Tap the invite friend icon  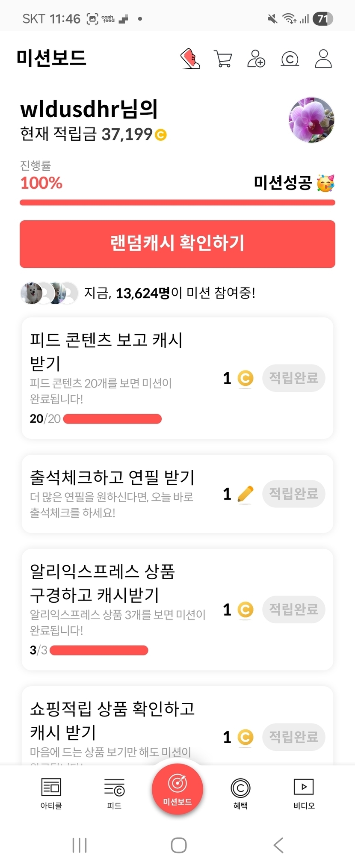pyautogui.click(x=256, y=59)
